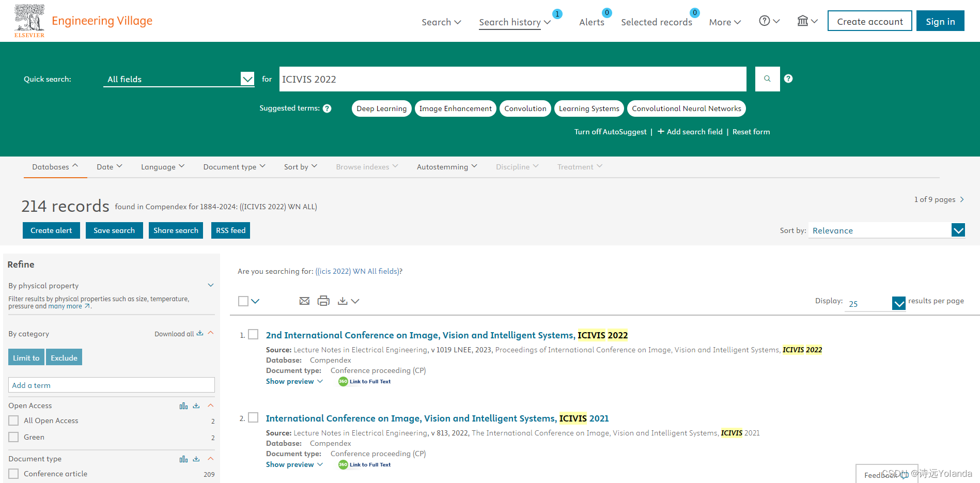The height and width of the screenshot is (483, 980).
Task: Go to next results page arrow
Action: 962,199
